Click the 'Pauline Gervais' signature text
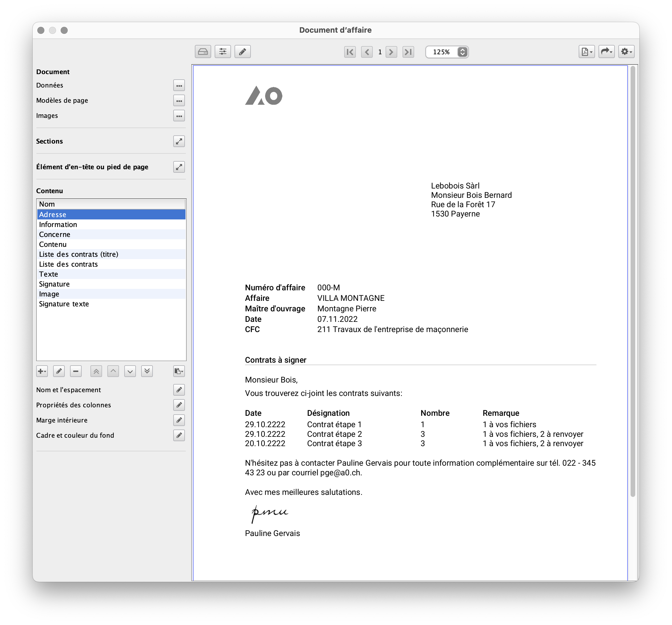Image resolution: width=672 pixels, height=625 pixels. pos(272,533)
